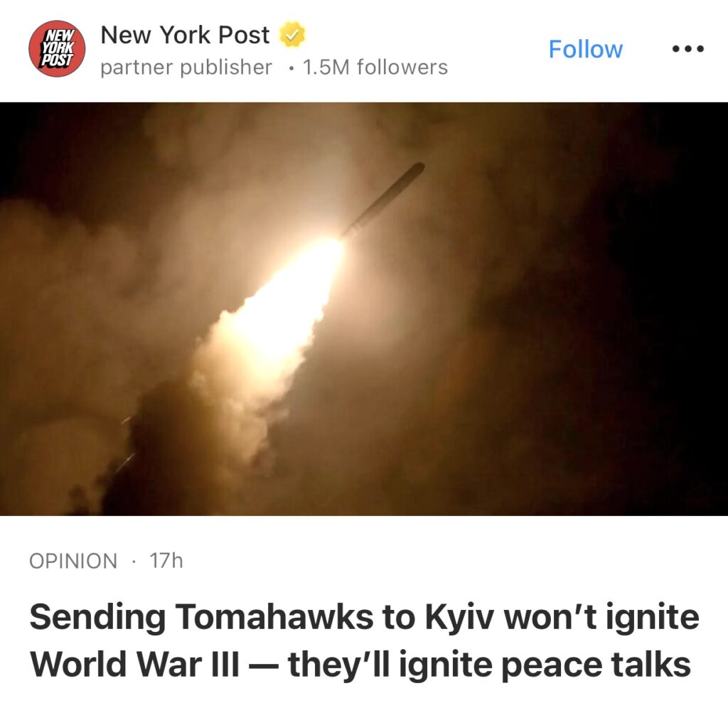Select the OPINION category label
This screenshot has height=708, width=728.
(x=73, y=561)
